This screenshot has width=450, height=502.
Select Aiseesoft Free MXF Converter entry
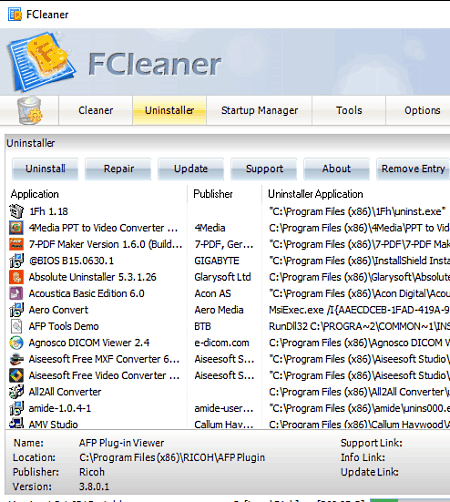click(104, 359)
